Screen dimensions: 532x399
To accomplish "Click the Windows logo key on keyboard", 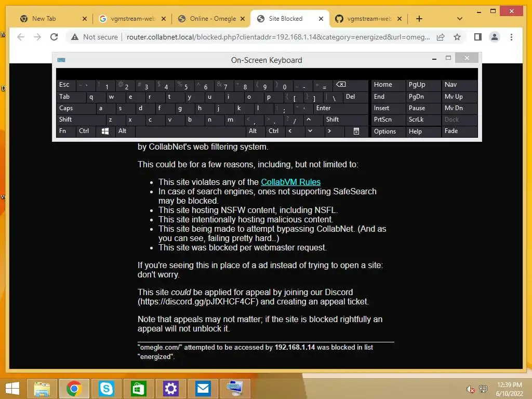I will tap(105, 131).
